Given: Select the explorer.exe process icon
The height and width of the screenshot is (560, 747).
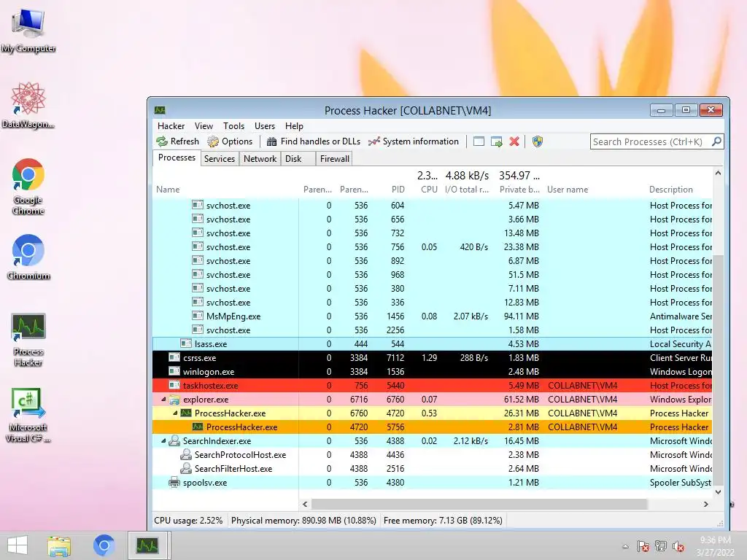Looking at the screenshot, I should coord(174,400).
